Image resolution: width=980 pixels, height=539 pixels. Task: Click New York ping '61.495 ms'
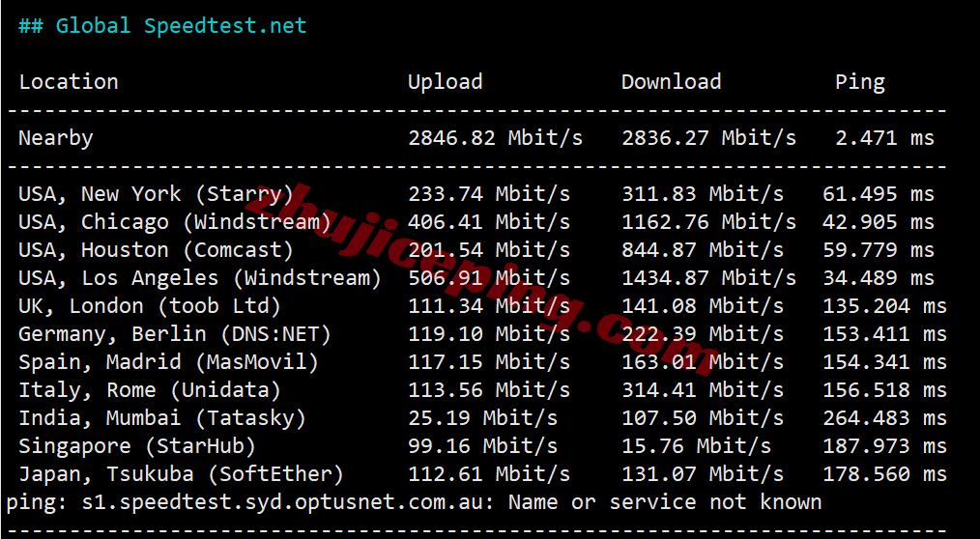[879, 194]
